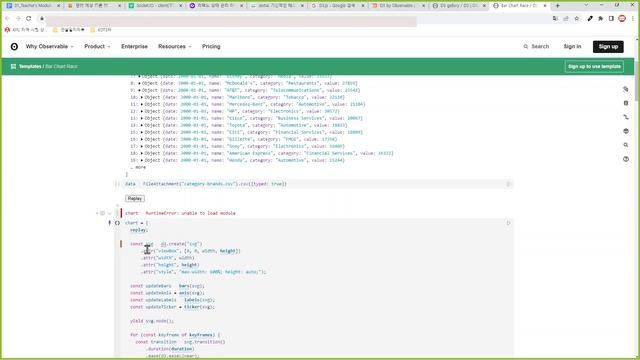
Task: Open the browser profile avatar
Action: [622, 18]
